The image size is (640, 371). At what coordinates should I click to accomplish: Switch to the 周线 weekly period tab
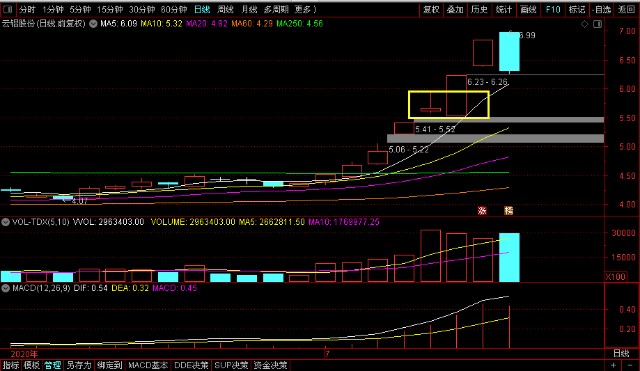(x=225, y=9)
